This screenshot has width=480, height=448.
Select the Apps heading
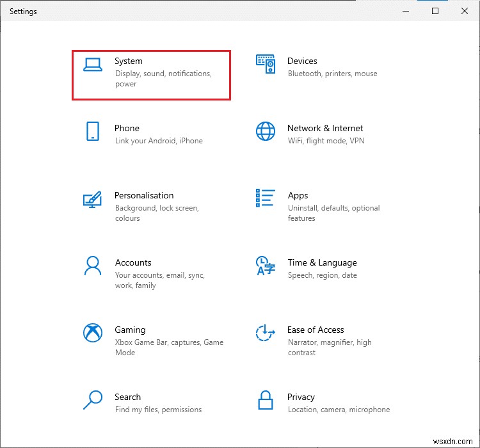[298, 196]
